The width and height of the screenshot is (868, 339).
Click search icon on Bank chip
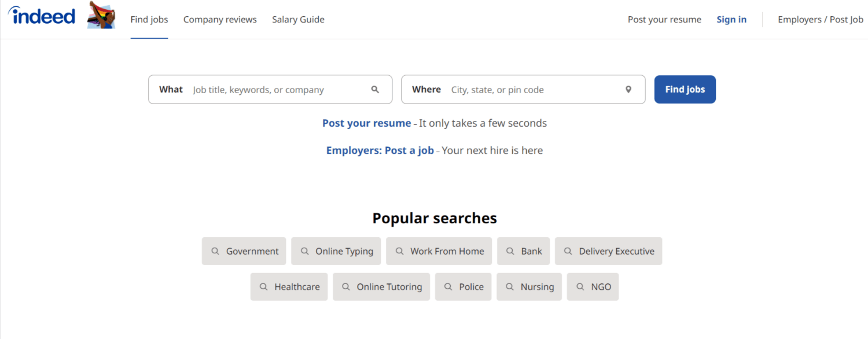click(x=510, y=251)
